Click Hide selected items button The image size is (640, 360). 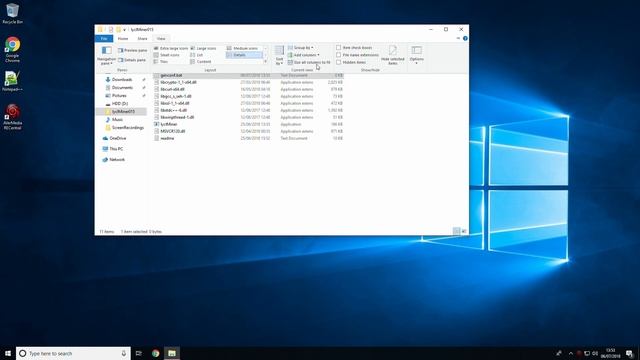393,56
